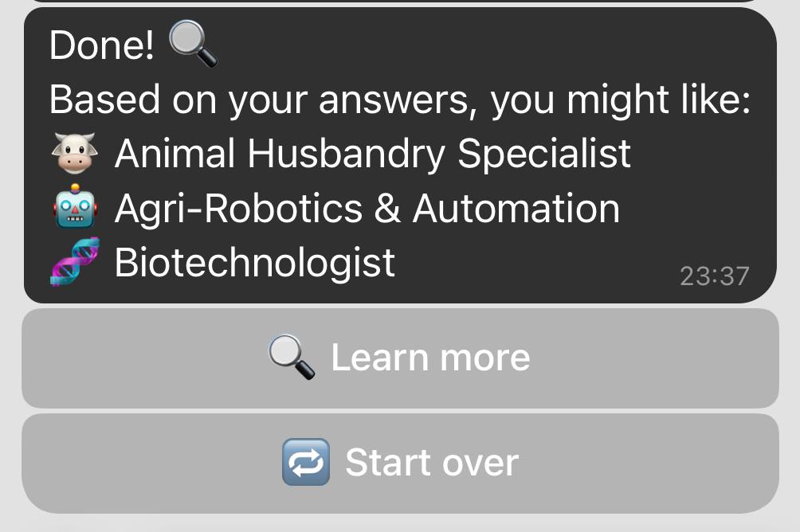Select the Agri-Robotics & Automation text

367,209
